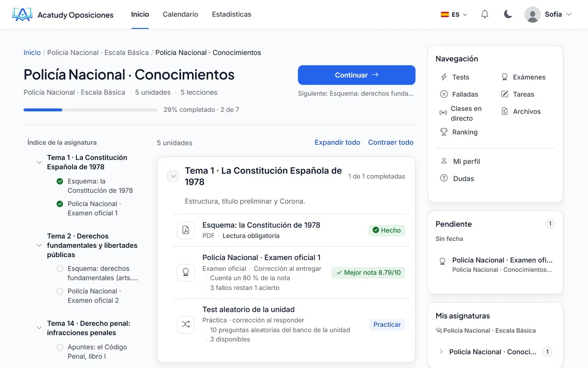Collapse the Tema 1 unit card chevron
This screenshot has height=368, width=588.
click(173, 176)
